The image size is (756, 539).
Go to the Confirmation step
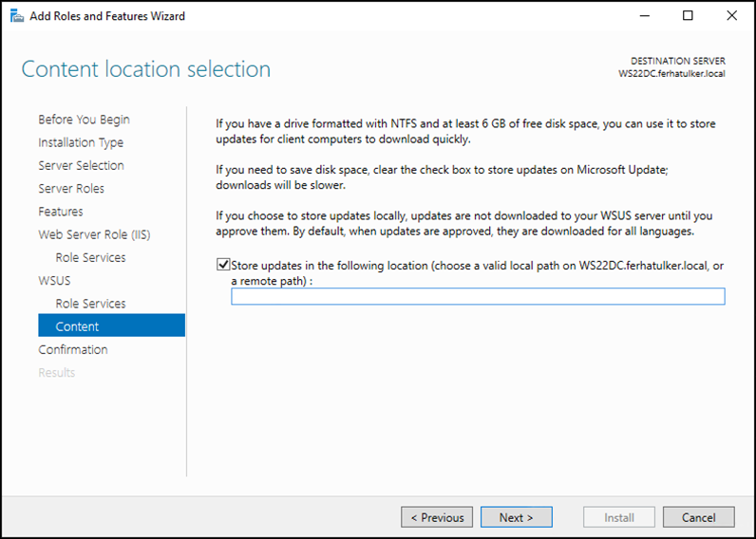pos(73,349)
